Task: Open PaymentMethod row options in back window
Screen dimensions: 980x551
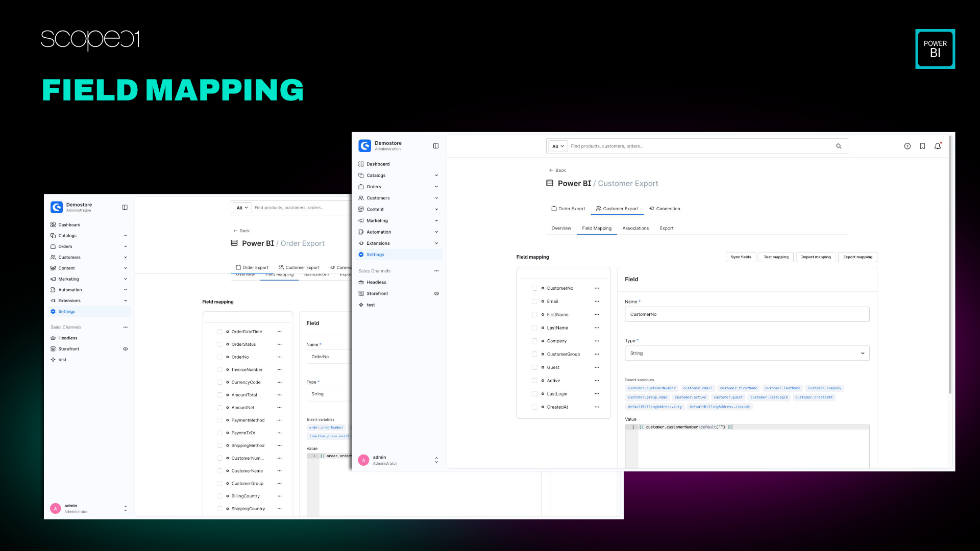Action: coord(279,420)
